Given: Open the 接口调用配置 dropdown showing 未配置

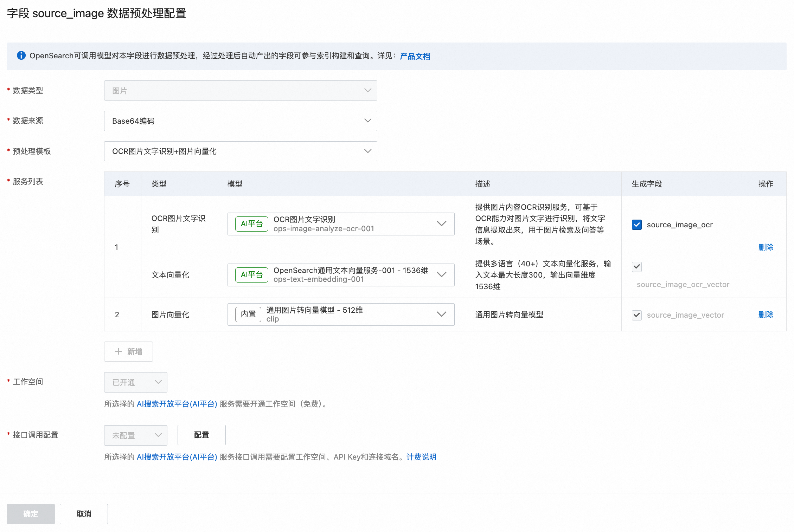Looking at the screenshot, I should coord(135,435).
